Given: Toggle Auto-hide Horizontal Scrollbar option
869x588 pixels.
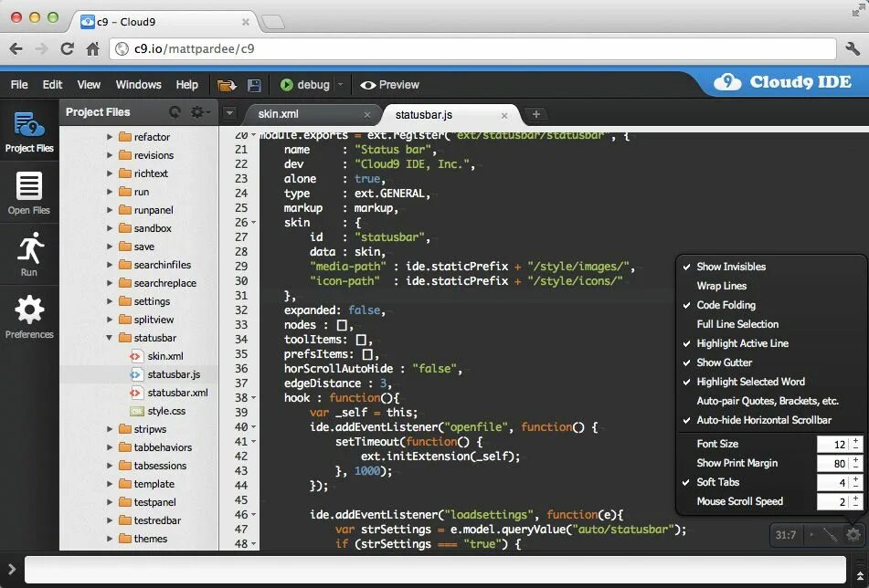Looking at the screenshot, I should (x=764, y=420).
